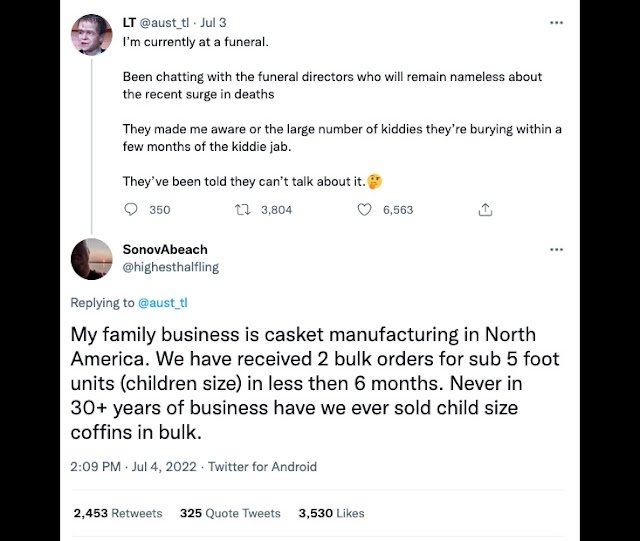Click the share upload icon on LT's tweet
Screen dimensions: 640x541
(485, 210)
